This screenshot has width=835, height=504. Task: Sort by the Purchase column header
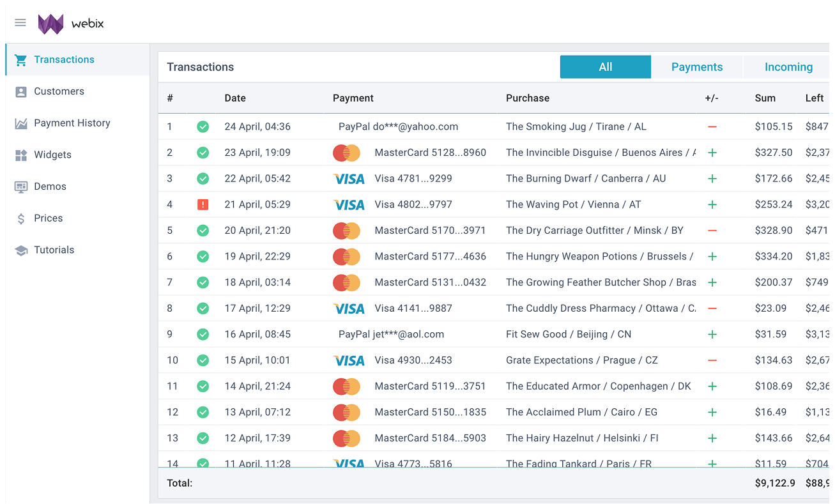tap(527, 98)
